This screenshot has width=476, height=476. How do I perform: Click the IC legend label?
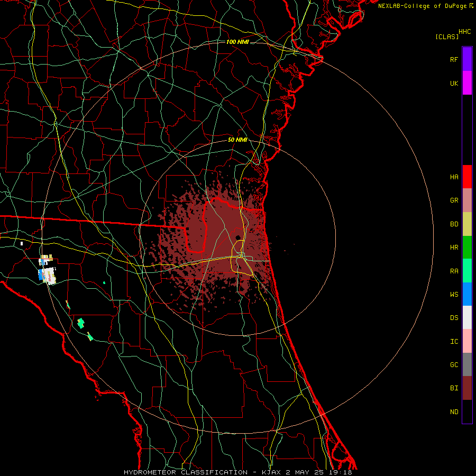pyautogui.click(x=454, y=342)
